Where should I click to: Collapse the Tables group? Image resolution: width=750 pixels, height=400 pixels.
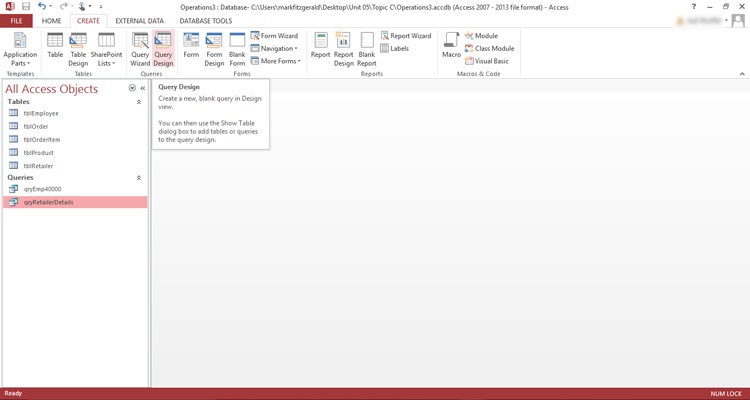(139, 102)
